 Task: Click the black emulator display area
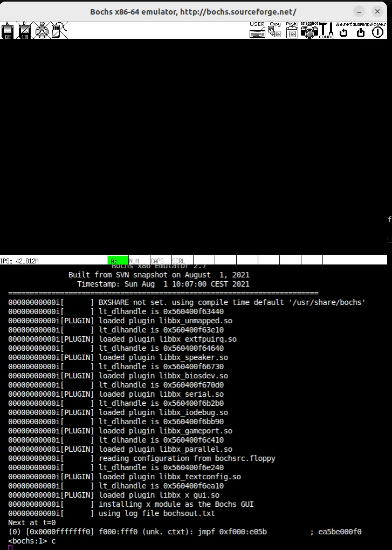click(194, 147)
